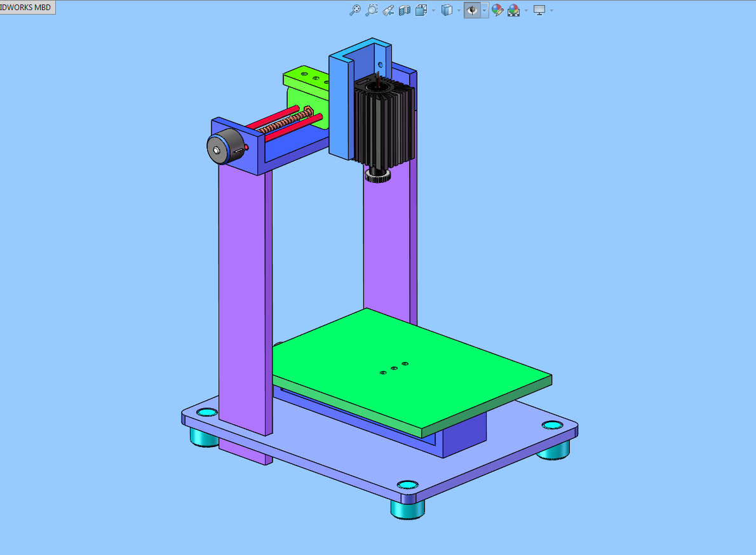Toggle the Section View tool
This screenshot has height=555, width=756.
405,10
